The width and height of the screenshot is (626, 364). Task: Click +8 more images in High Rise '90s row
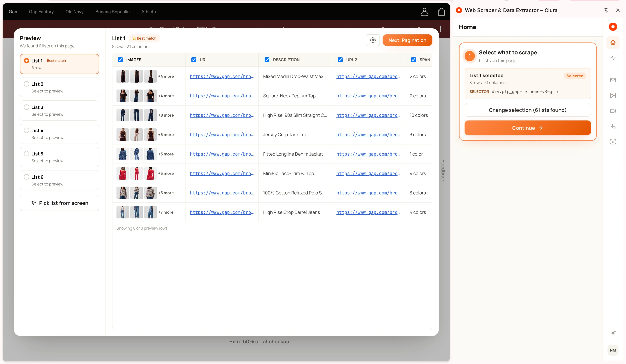tap(166, 115)
